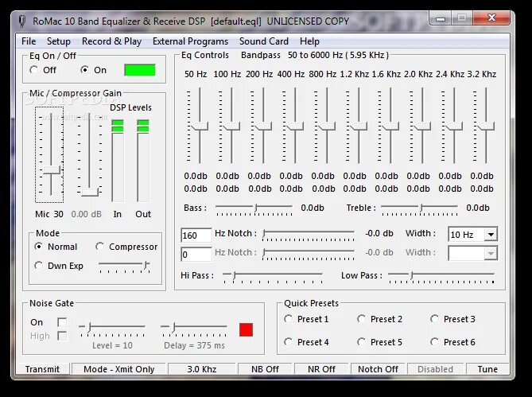Screen dimensions: 532x397
Task: Toggle the NR Off button
Action: 321,369
